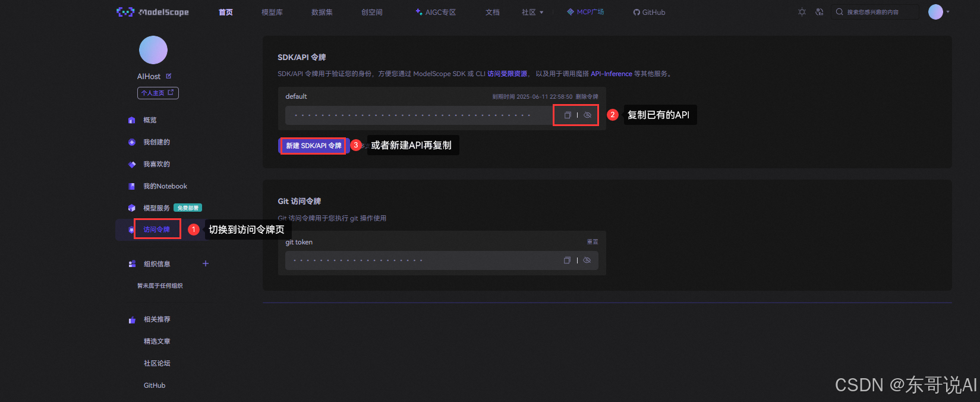Open the 访问受限资源 link
Image resolution: width=980 pixels, height=402 pixels.
coord(507,74)
